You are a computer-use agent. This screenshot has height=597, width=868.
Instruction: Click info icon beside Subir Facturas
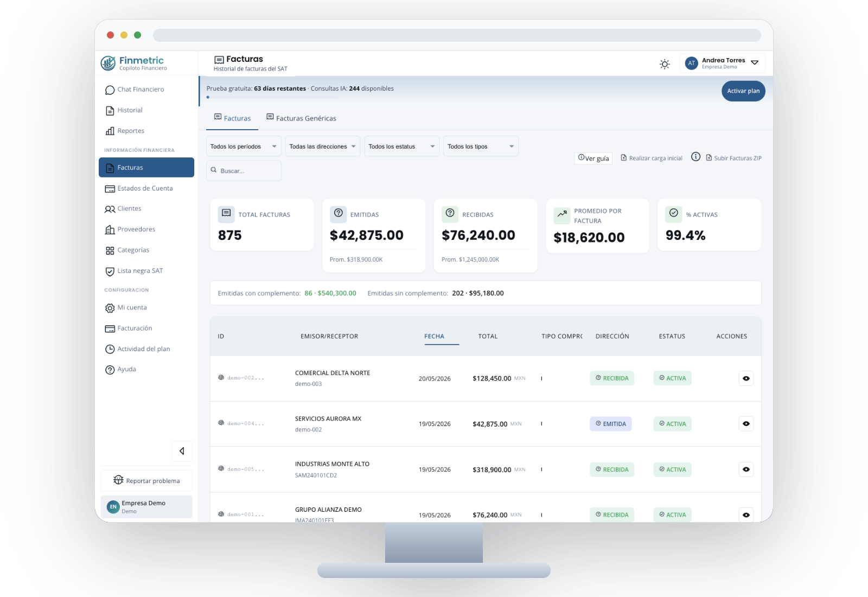(x=695, y=157)
